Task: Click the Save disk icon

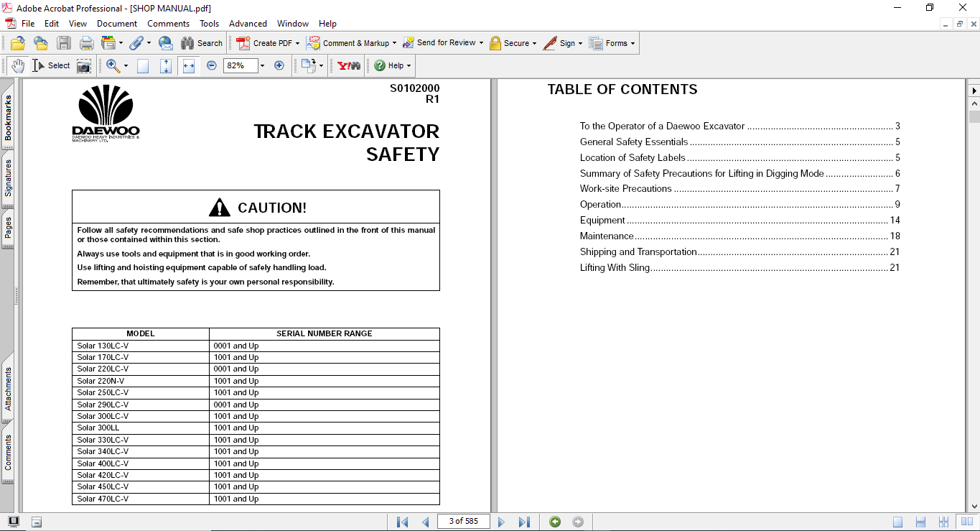Action: point(64,43)
